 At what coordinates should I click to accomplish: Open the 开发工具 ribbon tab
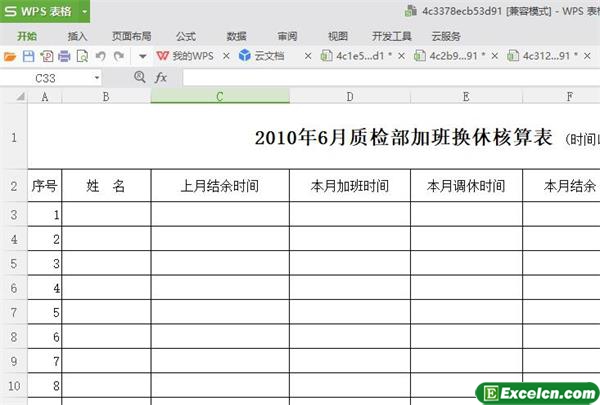point(391,36)
